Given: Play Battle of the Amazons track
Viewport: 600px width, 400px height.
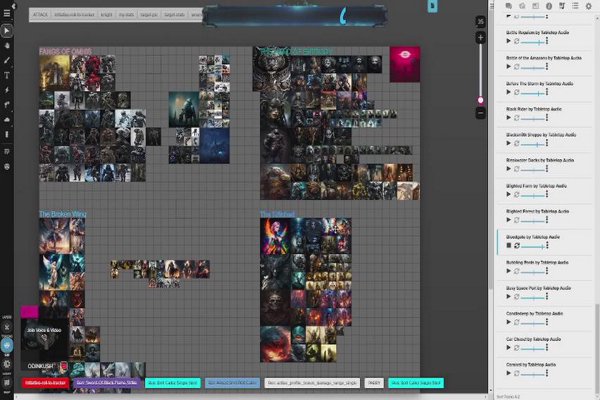Looking at the screenshot, I should click(509, 67).
